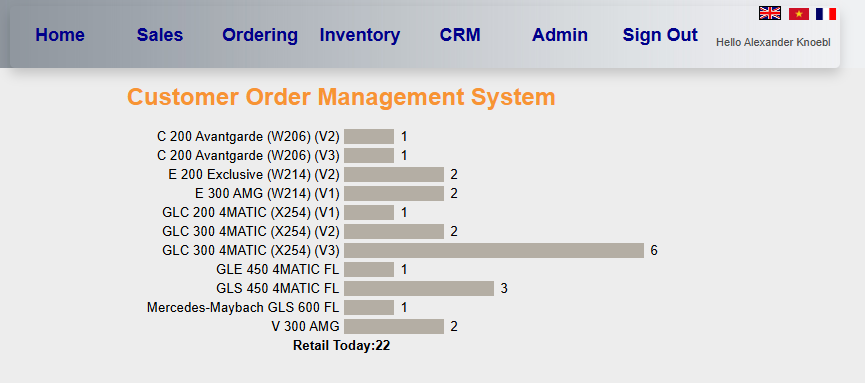Click the C 200 Avantgarde (W206) (V2) bar
The height and width of the screenshot is (383, 865).
[x=369, y=137]
